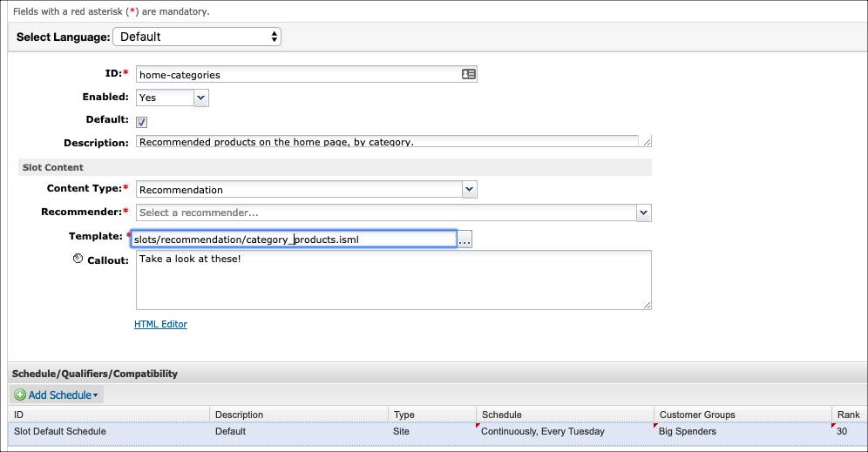Click the Callout text area resize handle
Image resolution: width=868 pixels, height=452 pixels.
tap(648, 305)
